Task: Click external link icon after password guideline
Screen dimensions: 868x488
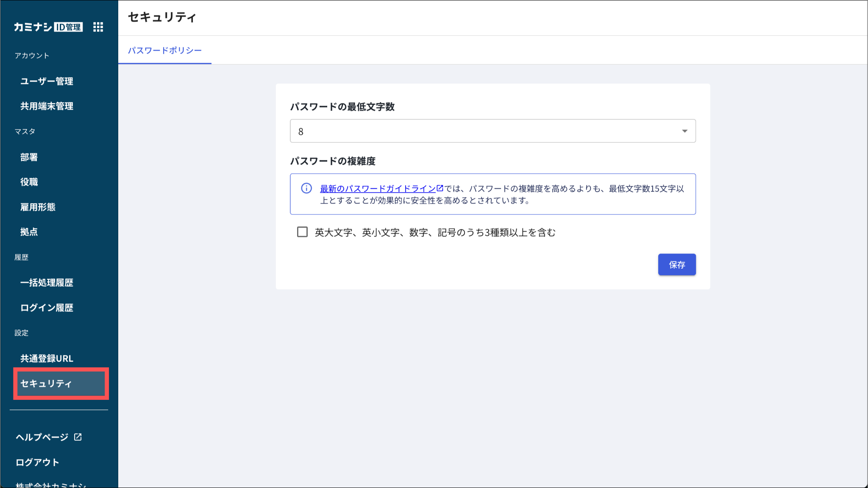Action: pyautogui.click(x=440, y=188)
